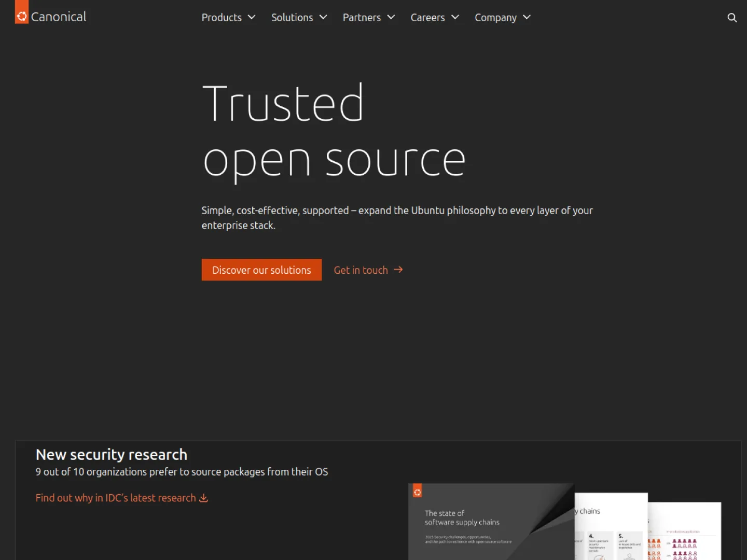Expand the Company chevron arrow
Screen dimensions: 747x560
(x=527, y=17)
